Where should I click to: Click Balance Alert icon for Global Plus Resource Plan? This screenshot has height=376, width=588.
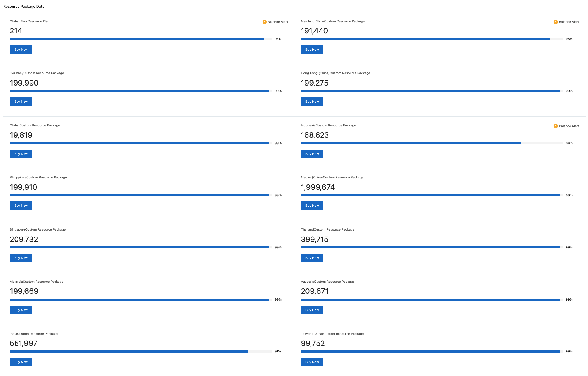264,22
